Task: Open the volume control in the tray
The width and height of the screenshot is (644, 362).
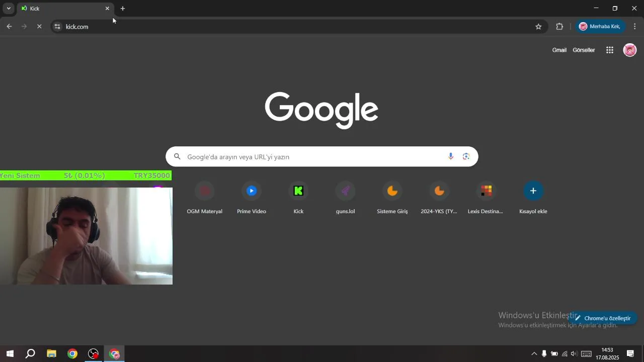Action: point(574,354)
